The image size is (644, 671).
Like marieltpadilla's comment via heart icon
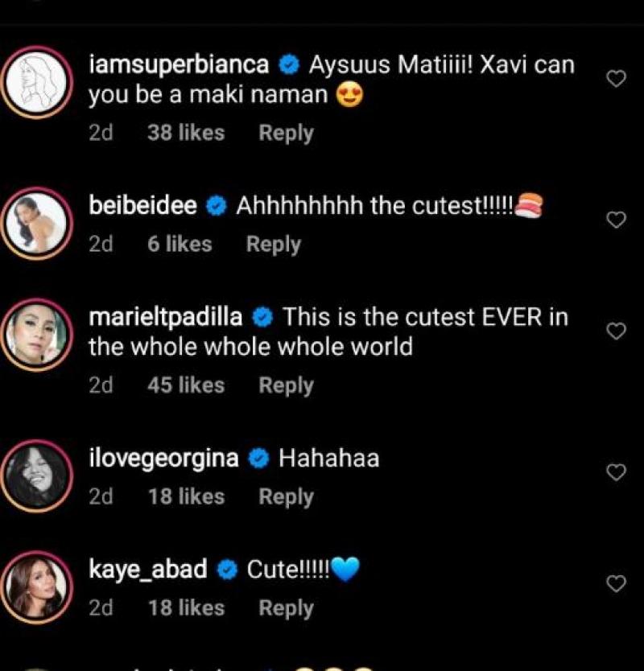[616, 331]
